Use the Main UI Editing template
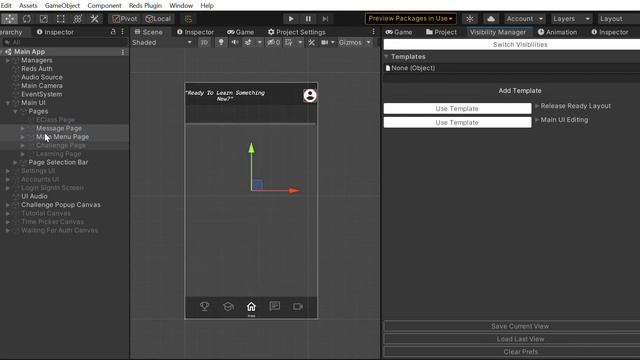This screenshot has height=360, width=640. tap(457, 122)
